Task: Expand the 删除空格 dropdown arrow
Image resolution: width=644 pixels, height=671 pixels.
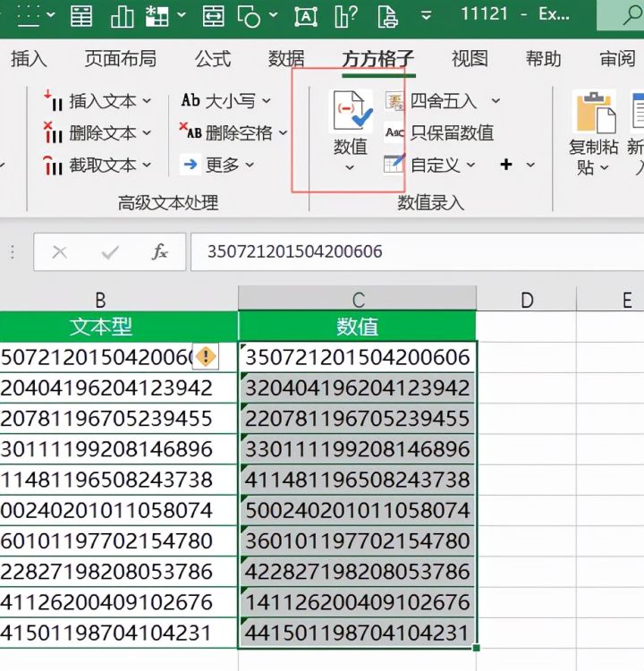Action: click(284, 132)
